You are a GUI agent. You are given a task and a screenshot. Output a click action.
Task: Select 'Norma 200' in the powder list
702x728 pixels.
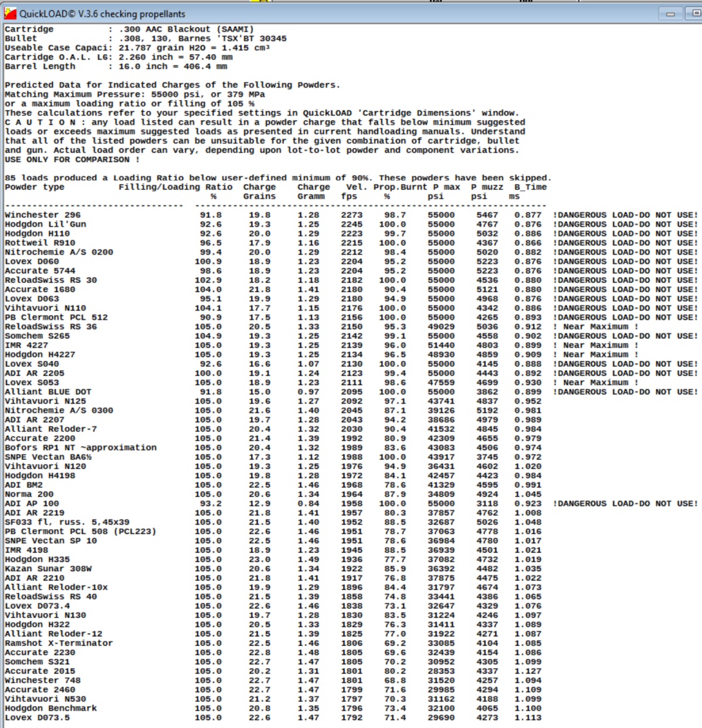(29, 495)
